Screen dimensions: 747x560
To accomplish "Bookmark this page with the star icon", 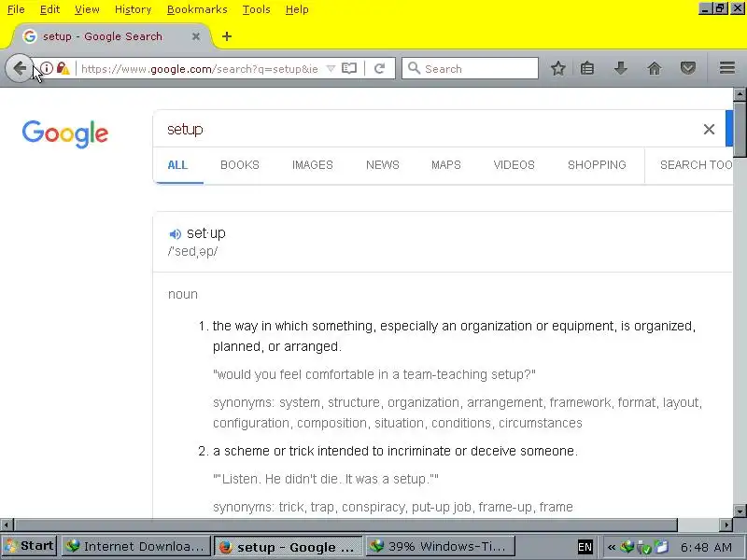I will [557, 68].
